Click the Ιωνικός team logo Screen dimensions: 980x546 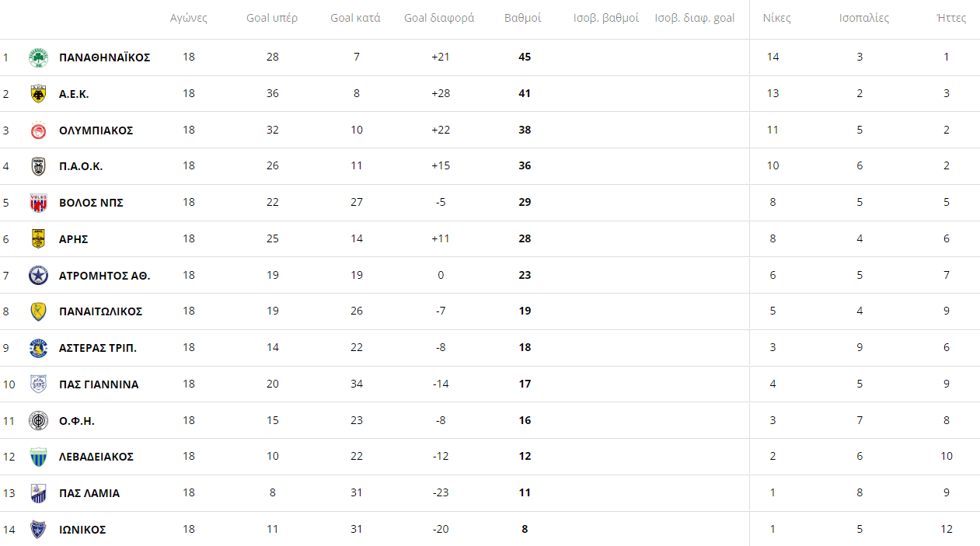coord(38,530)
